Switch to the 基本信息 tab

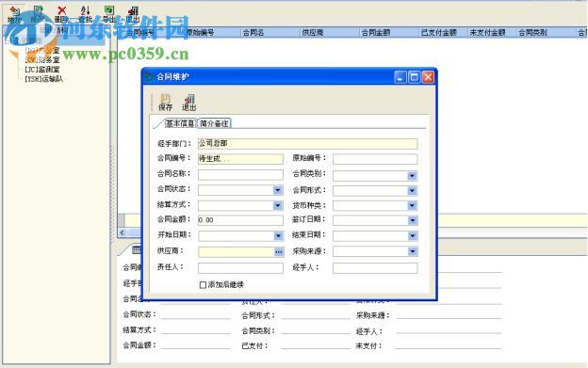(180, 123)
